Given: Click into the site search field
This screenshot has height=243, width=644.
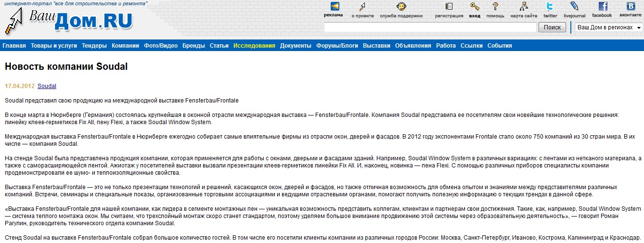Looking at the screenshot, I should 430,27.
